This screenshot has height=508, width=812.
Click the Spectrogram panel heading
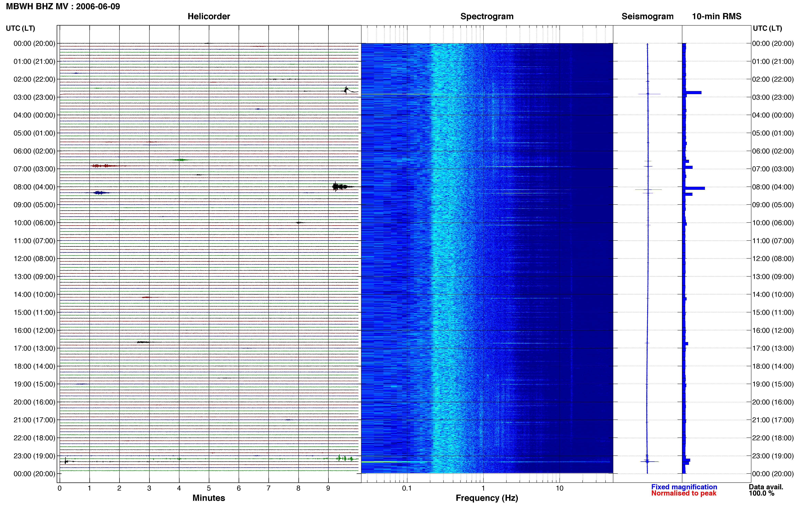[487, 16]
